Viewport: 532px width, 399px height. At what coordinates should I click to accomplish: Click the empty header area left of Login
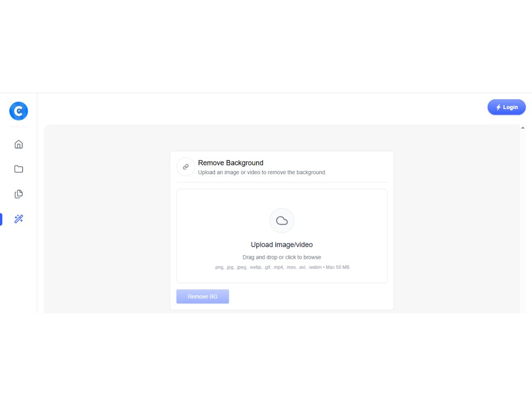tap(262, 107)
